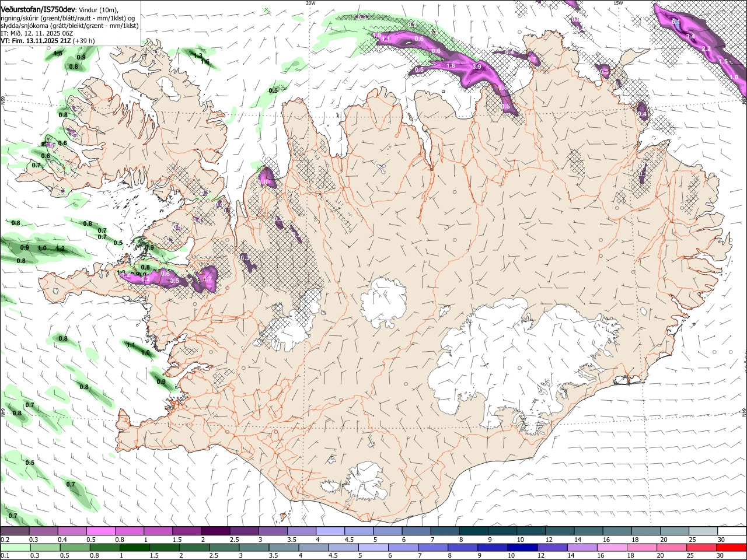Viewport: 747px width, 560px height.
Task: Select the dark teal 8 swatch, top legend row
Action: pyautogui.click(x=474, y=531)
